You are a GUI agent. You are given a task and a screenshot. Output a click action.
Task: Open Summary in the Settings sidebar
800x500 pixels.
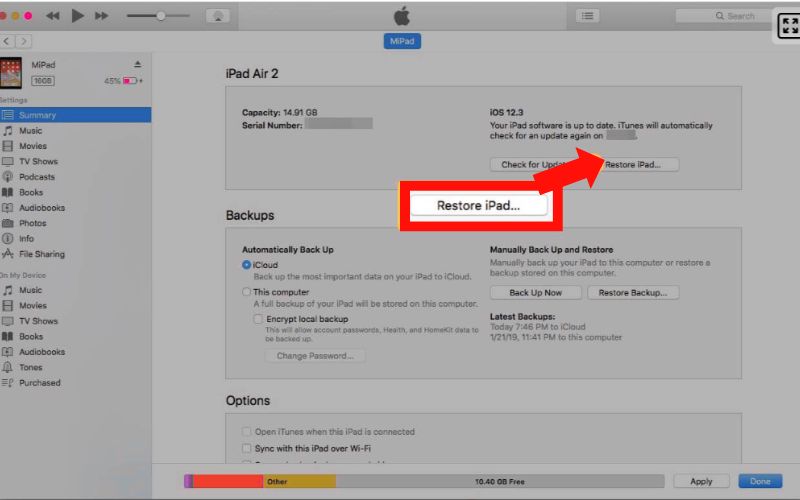tap(38, 115)
